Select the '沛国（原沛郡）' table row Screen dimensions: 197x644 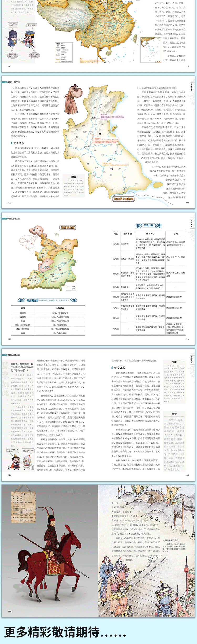(x=48, y=329)
